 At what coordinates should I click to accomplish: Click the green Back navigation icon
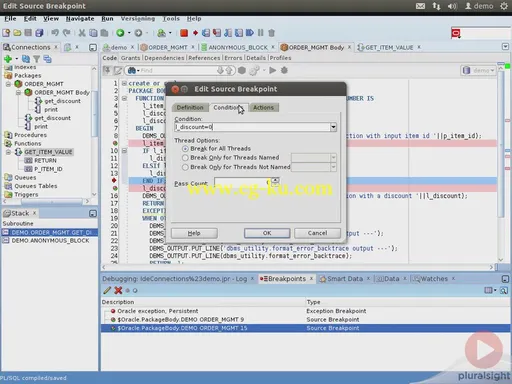click(120, 33)
